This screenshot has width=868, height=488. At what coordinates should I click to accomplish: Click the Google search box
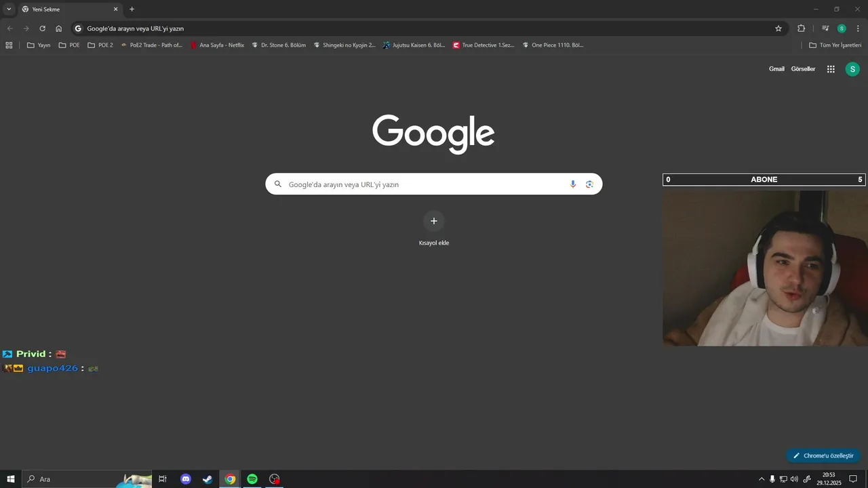tap(433, 184)
